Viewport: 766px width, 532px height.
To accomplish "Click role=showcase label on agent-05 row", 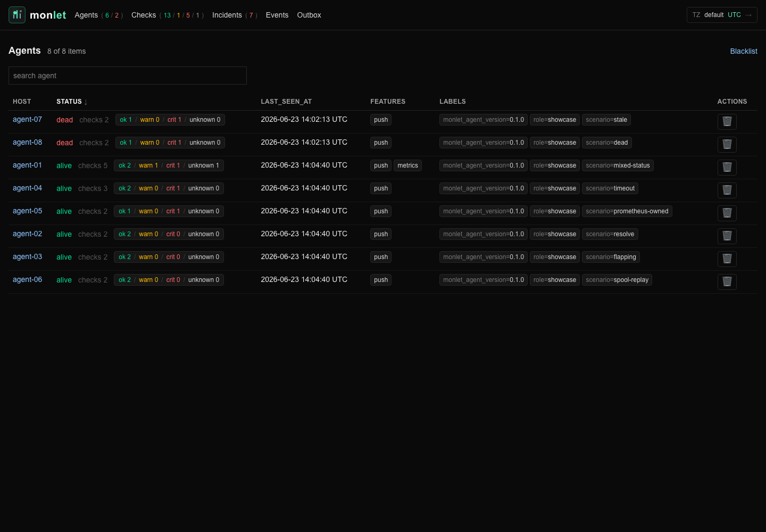I will tap(555, 211).
